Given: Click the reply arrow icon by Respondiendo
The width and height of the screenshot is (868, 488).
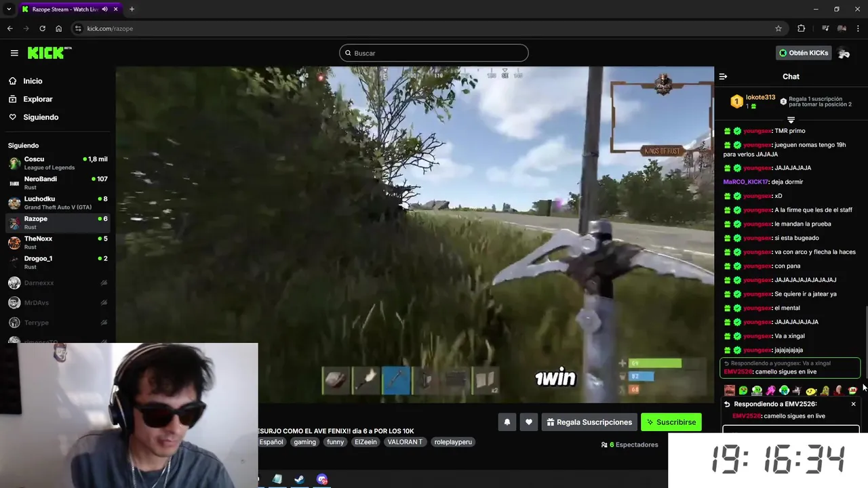Looking at the screenshot, I should coord(727,404).
